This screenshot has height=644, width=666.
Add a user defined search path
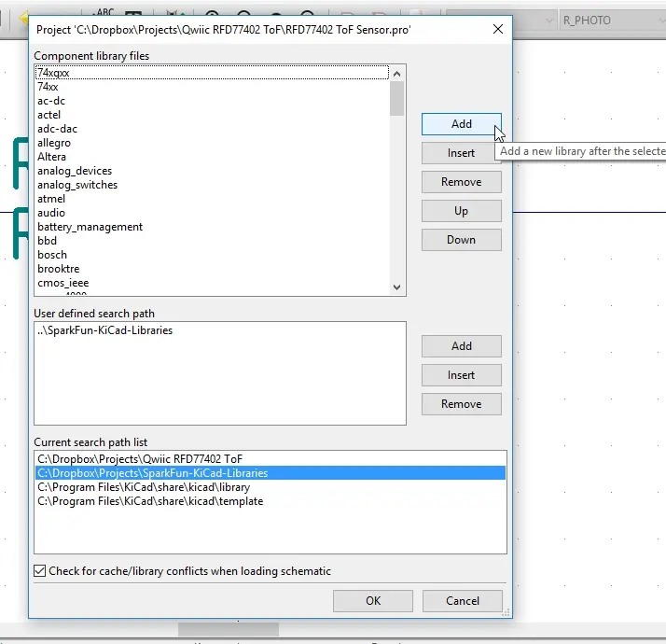[461, 346]
